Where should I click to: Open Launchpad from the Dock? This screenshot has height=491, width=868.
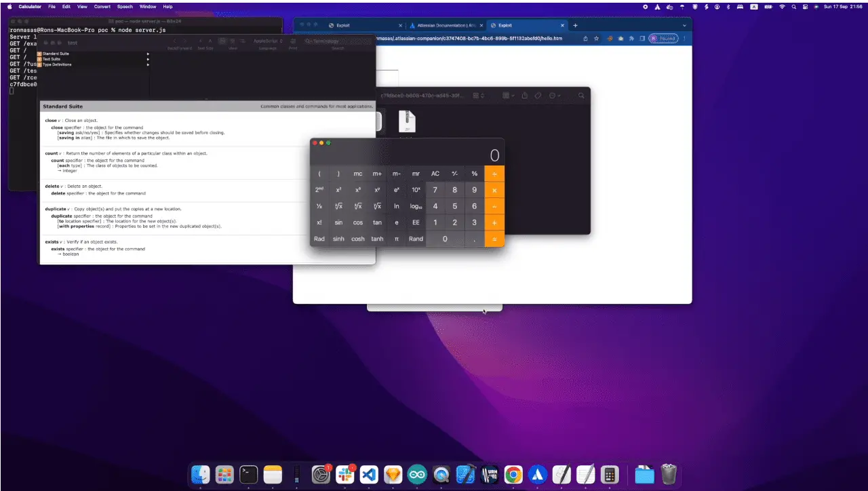(224, 475)
